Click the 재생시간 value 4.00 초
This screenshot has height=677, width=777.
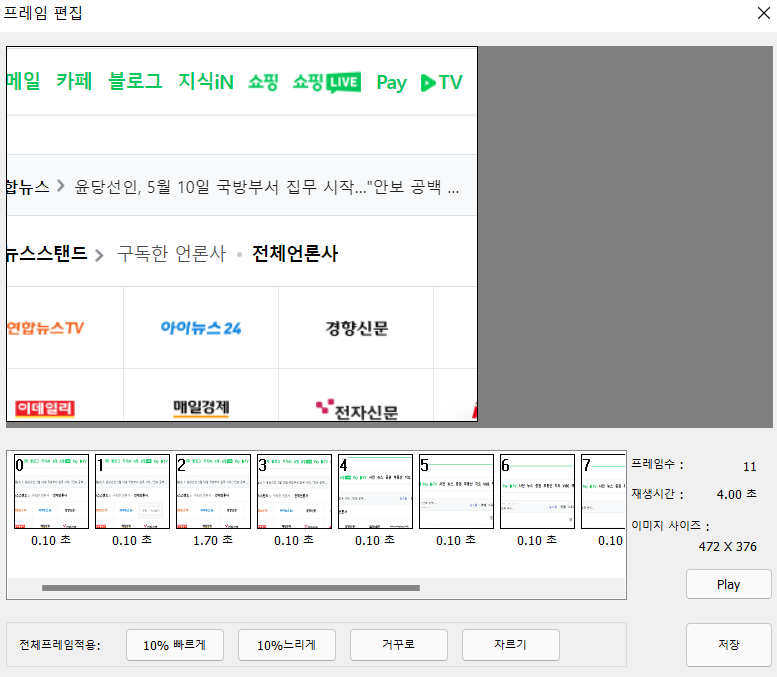[736, 494]
